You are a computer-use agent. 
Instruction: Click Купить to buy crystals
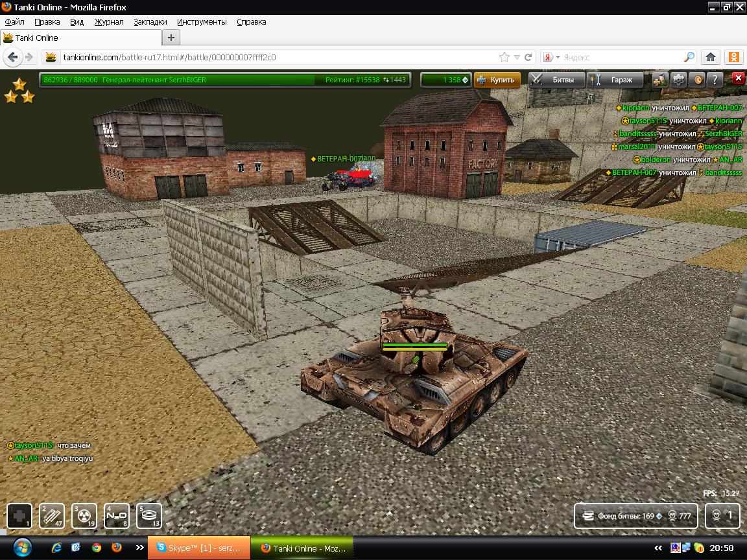tap(497, 80)
